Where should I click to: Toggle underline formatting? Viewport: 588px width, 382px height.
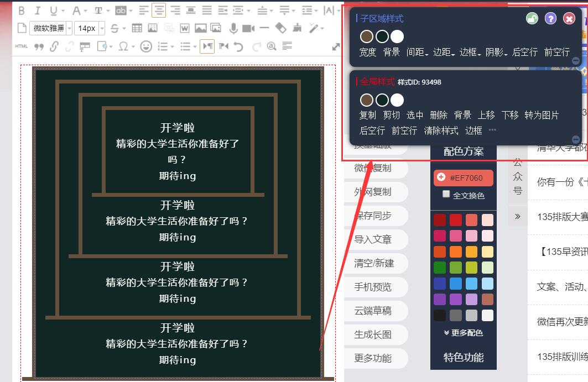54,11
